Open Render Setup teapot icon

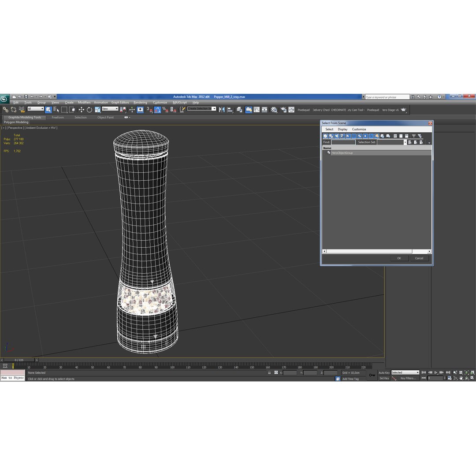coord(283,110)
